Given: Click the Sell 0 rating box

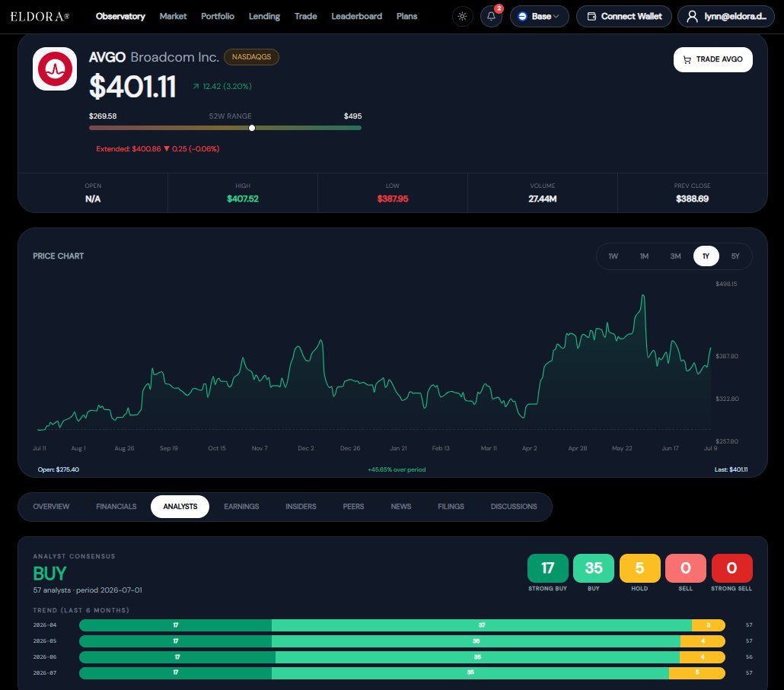Looking at the screenshot, I should (686, 568).
